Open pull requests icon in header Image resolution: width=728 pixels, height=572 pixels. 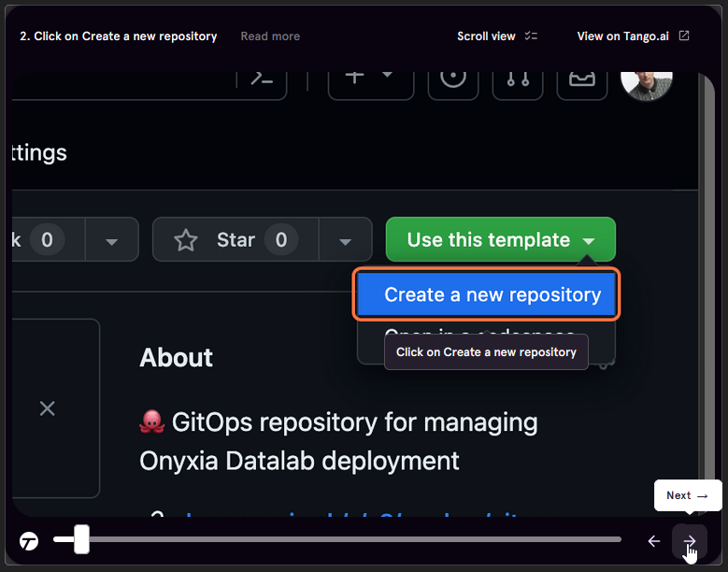pyautogui.click(x=518, y=79)
